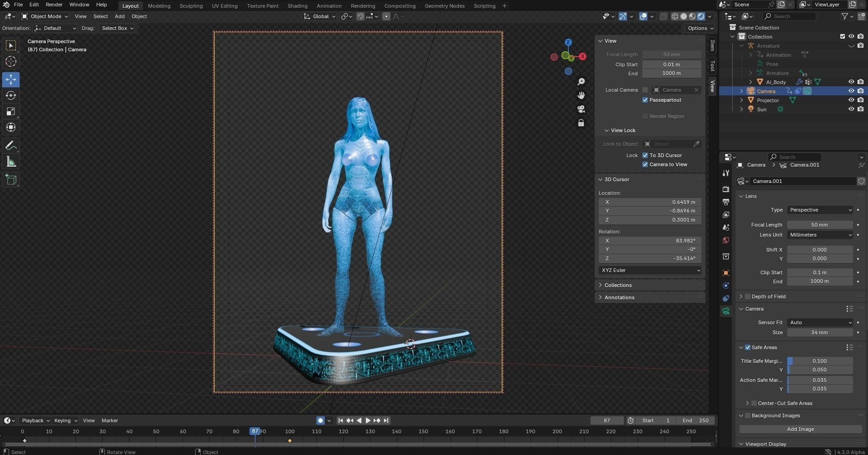Image resolution: width=868 pixels, height=455 pixels.
Task: Toggle the Snap magnet icon
Action: click(360, 16)
